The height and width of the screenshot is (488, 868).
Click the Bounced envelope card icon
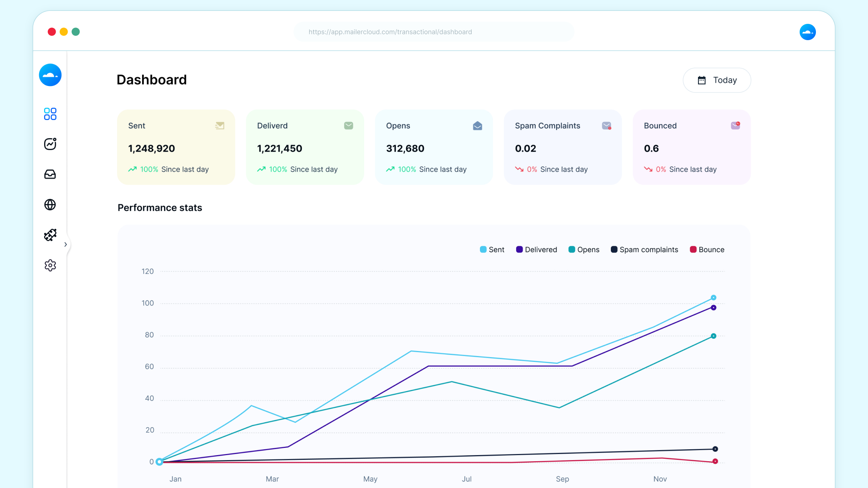tap(735, 125)
